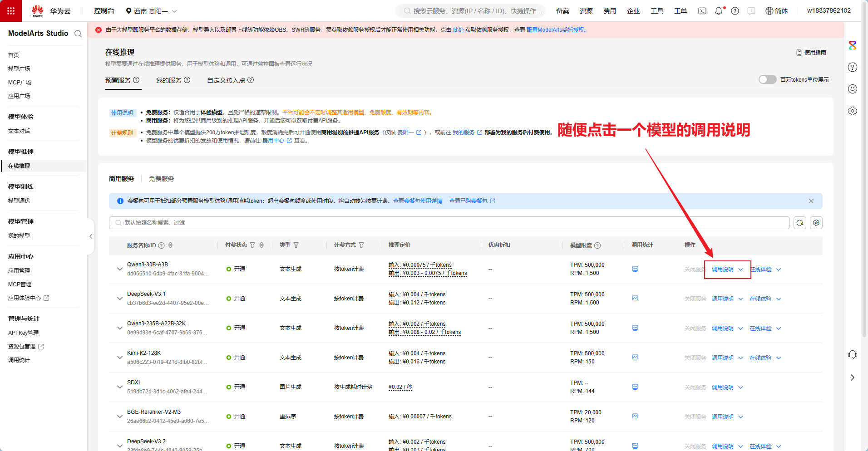The width and height of the screenshot is (868, 451).
Task: Open 调用说明 dropdown arrow for DeepSeek-V3.1
Action: click(740, 299)
